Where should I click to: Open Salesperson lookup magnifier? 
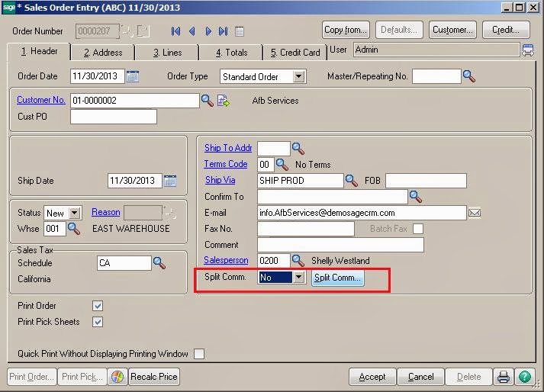click(x=298, y=260)
